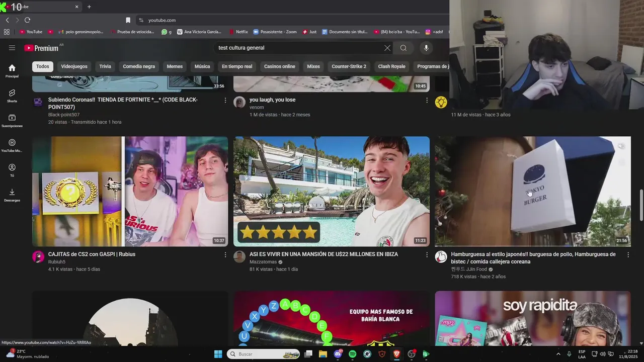Screen dimensions: 644x362
Task: Open the browser apps grid icon
Action: (7, 32)
